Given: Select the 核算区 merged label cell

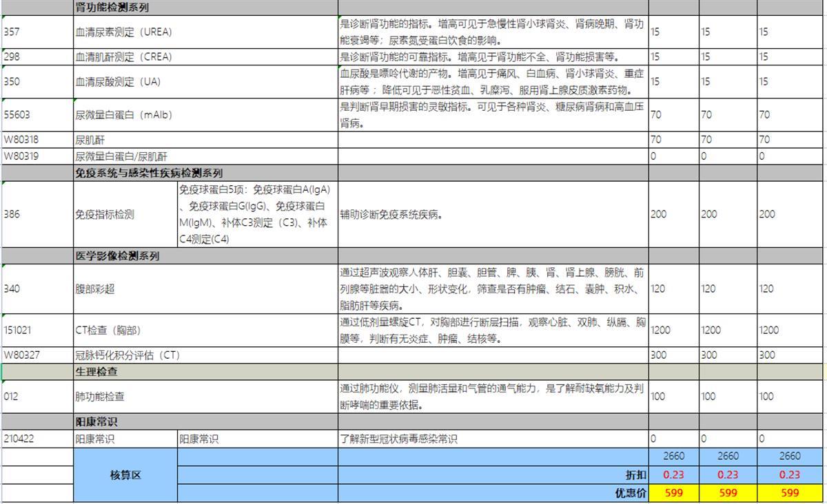Looking at the screenshot, I should [x=124, y=475].
